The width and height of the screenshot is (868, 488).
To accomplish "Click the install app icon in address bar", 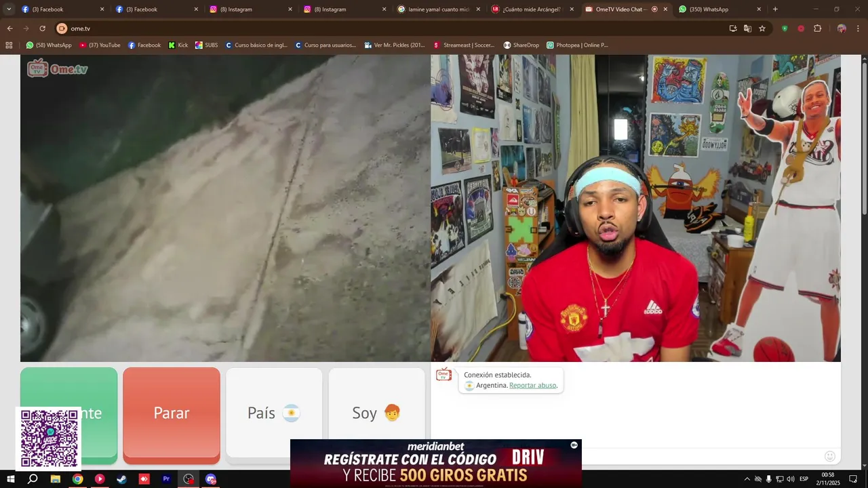I will click(733, 28).
